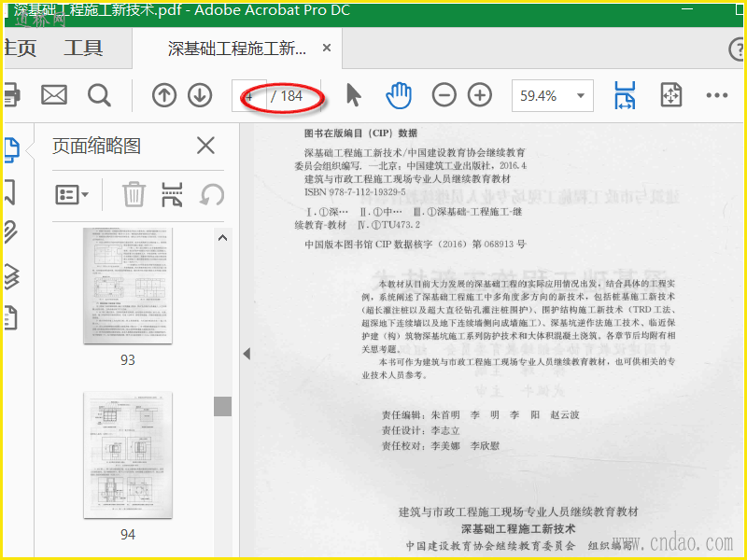Open layers sidebar icon
This screenshot has height=560, width=747.
click(11, 276)
